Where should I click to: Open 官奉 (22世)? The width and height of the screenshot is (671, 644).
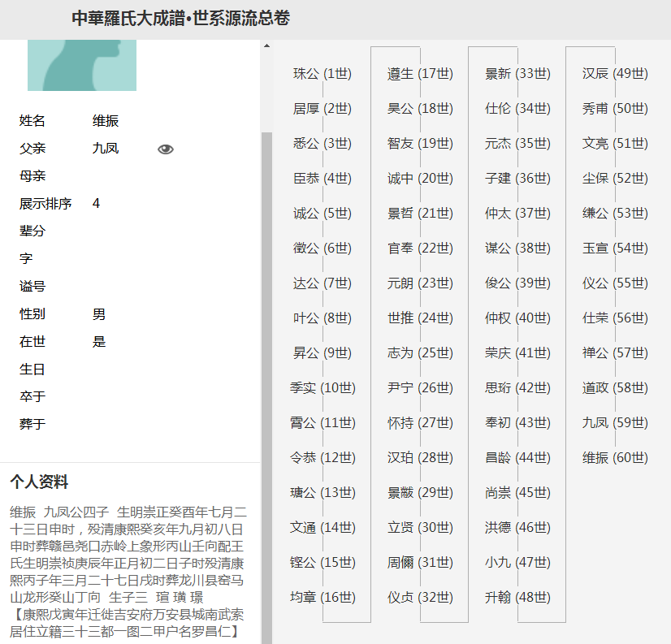(420, 249)
